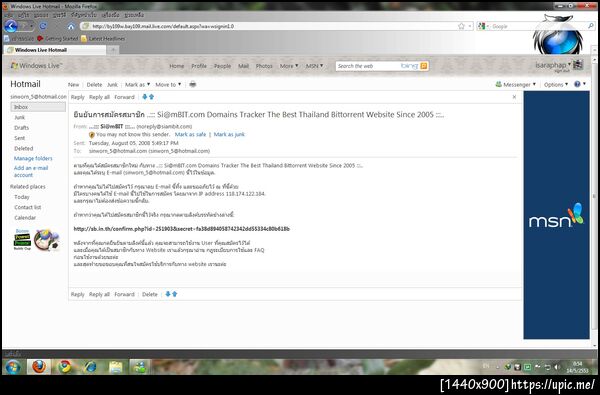The height and width of the screenshot is (395, 600).
Task: Open the Calendar link
Action: (x=25, y=218)
